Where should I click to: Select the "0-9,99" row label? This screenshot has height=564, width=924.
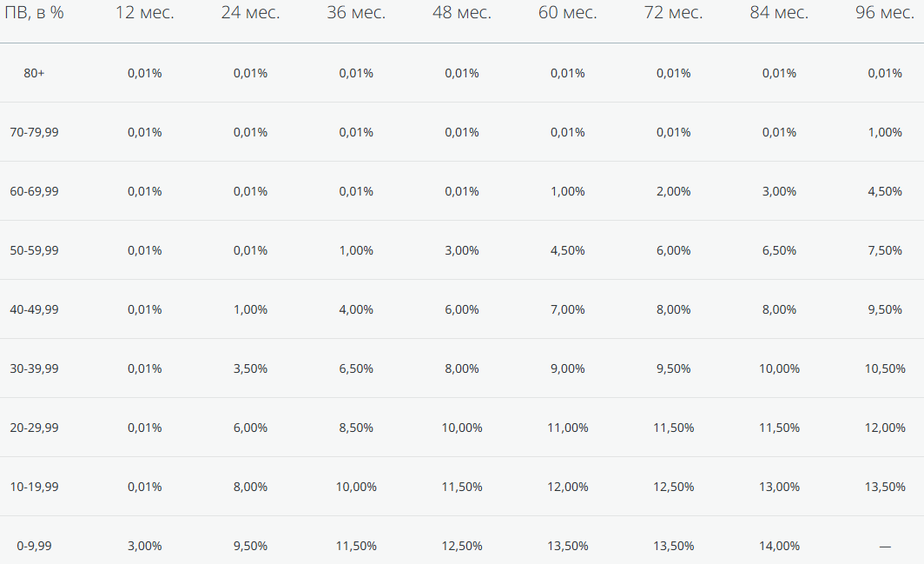click(x=35, y=546)
